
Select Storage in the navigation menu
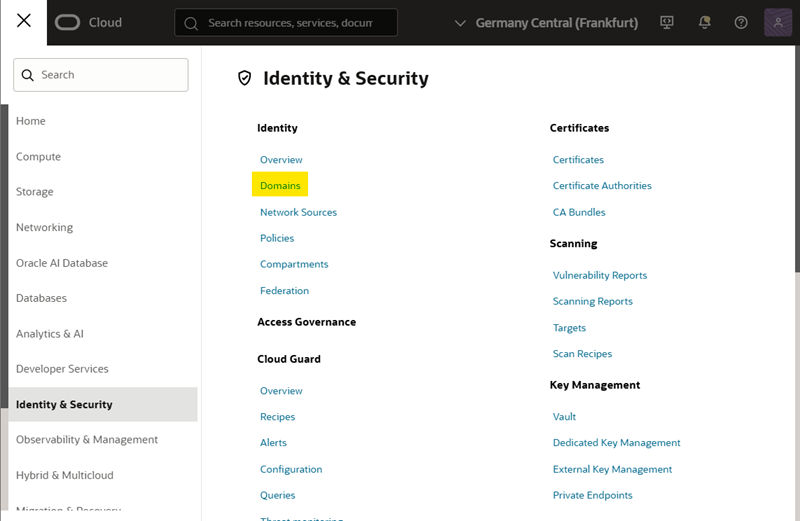click(35, 192)
